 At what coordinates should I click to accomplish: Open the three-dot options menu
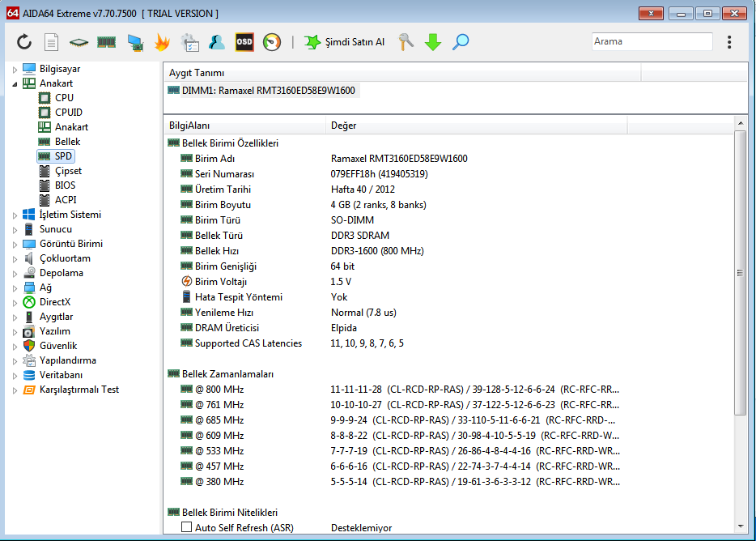point(729,42)
